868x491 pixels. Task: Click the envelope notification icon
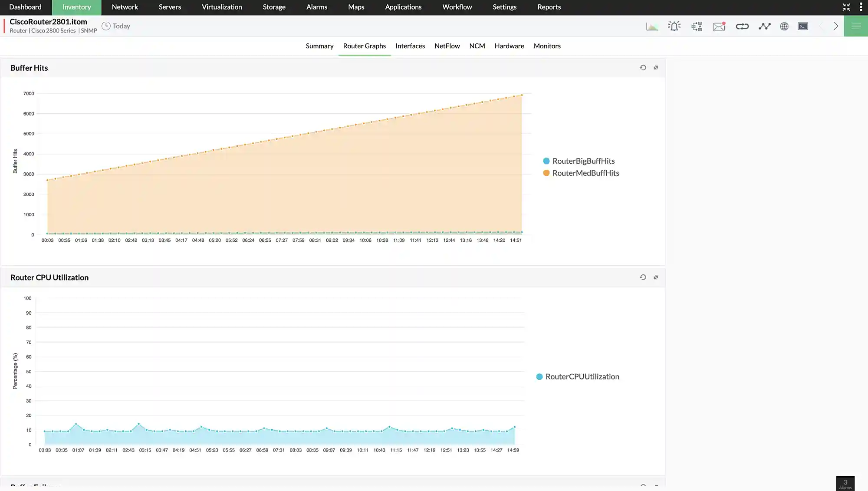click(719, 26)
